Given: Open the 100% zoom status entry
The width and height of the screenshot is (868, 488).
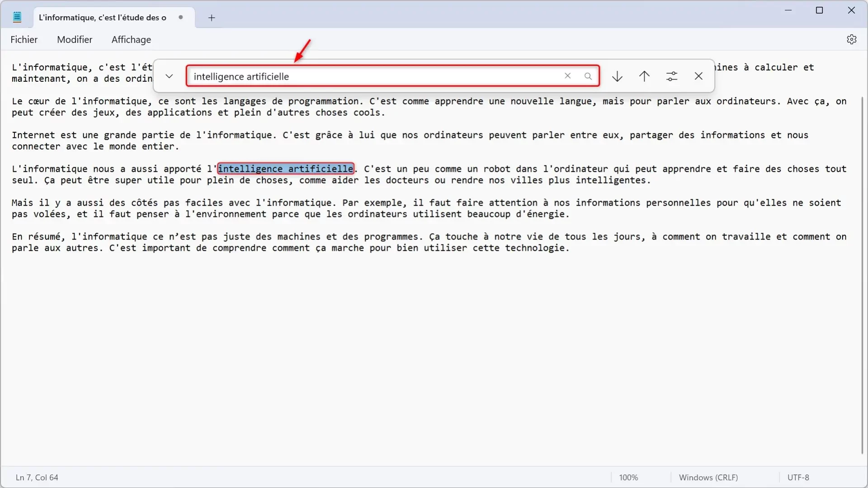Looking at the screenshot, I should click(628, 477).
